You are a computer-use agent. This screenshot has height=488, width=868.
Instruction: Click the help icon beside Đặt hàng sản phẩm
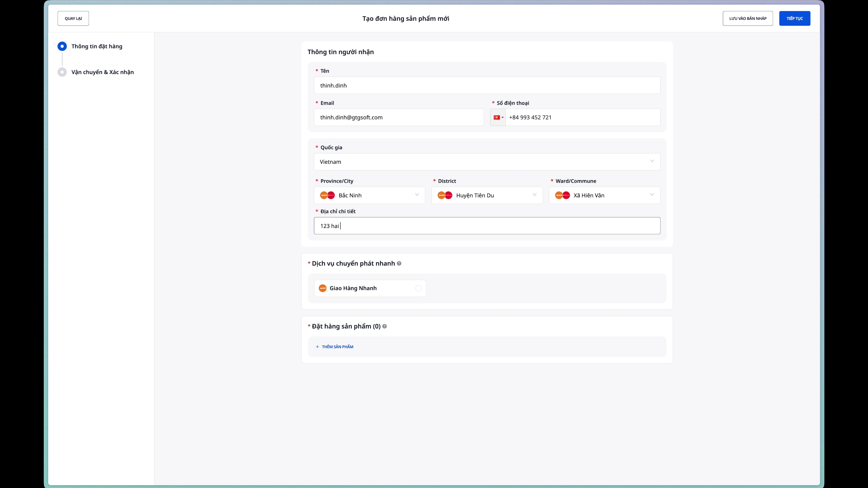pyautogui.click(x=384, y=326)
